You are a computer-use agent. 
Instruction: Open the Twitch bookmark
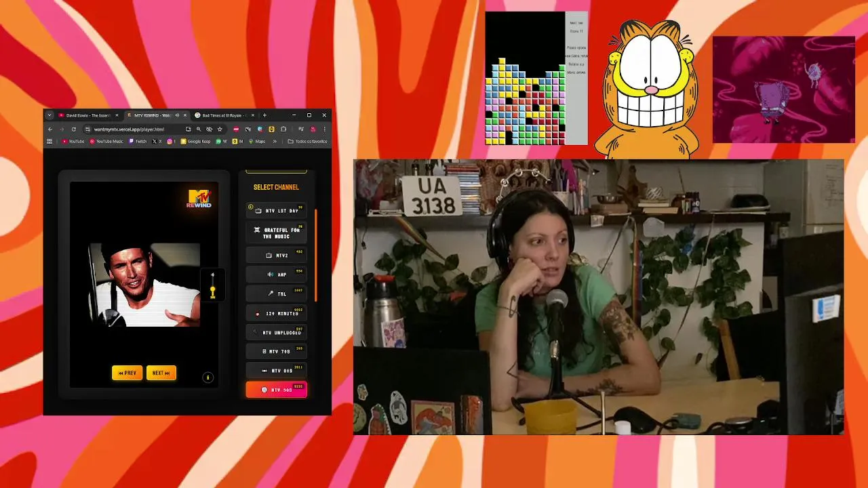click(138, 142)
